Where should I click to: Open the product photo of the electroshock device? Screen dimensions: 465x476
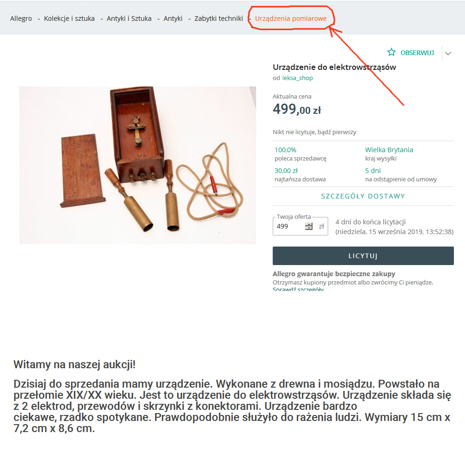[138, 165]
